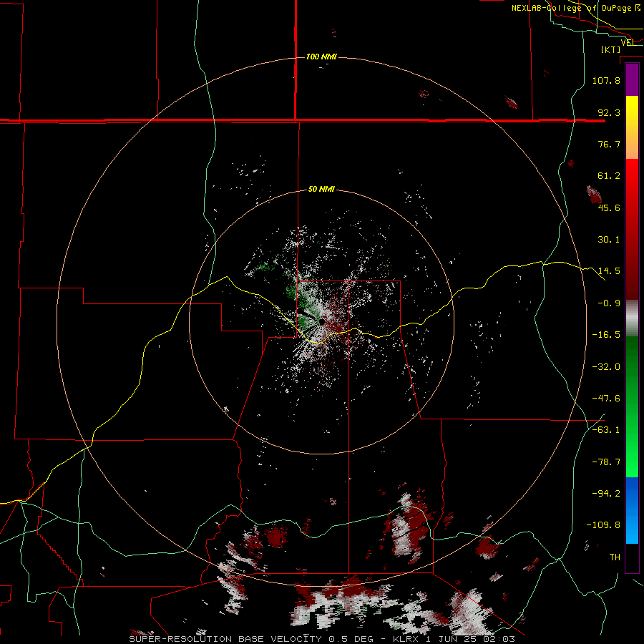Viewport: 644px width, 644px height.
Task: Click the VEL legend heading
Action: pos(628,42)
